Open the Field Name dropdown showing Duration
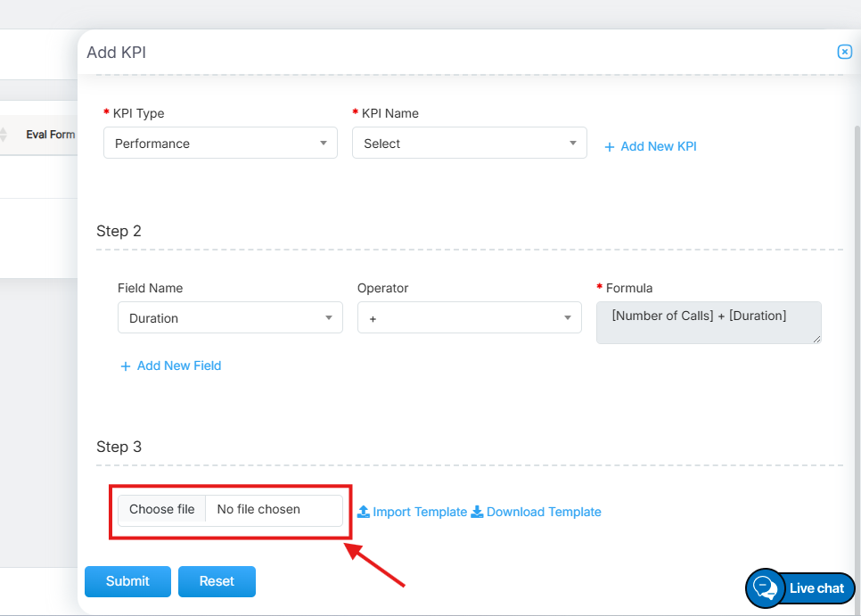 point(230,318)
